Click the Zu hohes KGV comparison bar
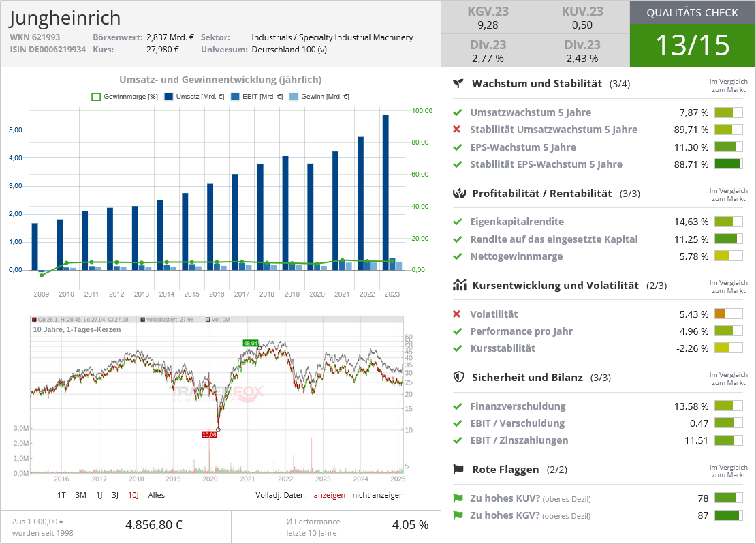This screenshot has width=756, height=544. (728, 515)
